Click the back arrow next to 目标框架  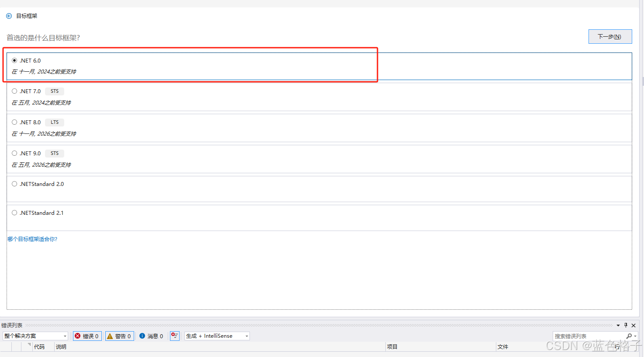(9, 16)
